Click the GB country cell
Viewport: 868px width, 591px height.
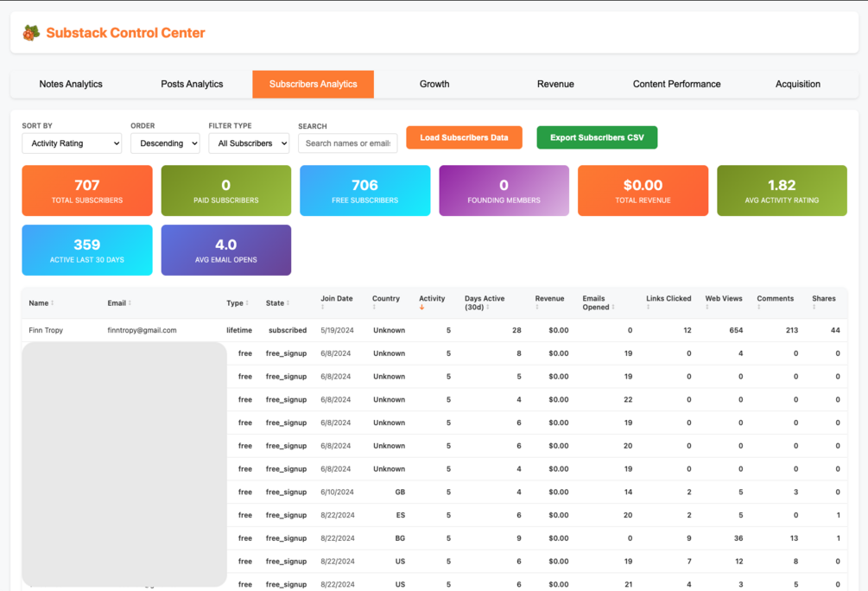pos(400,492)
